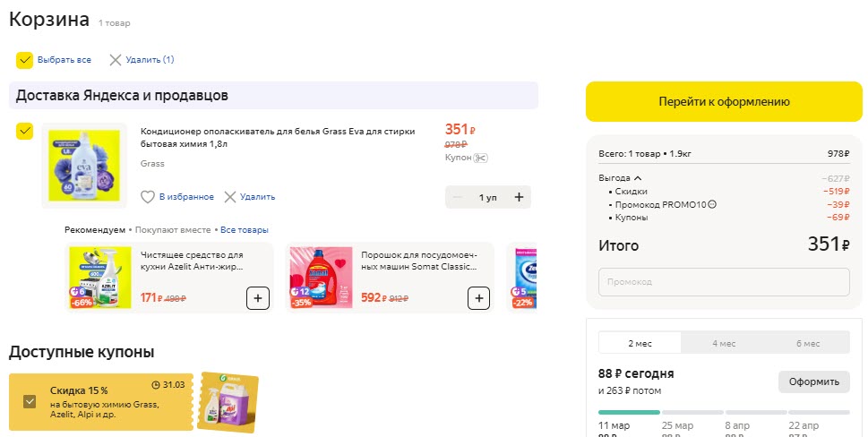Choose the 6 мес installment tab
868x437 pixels.
[808, 343]
